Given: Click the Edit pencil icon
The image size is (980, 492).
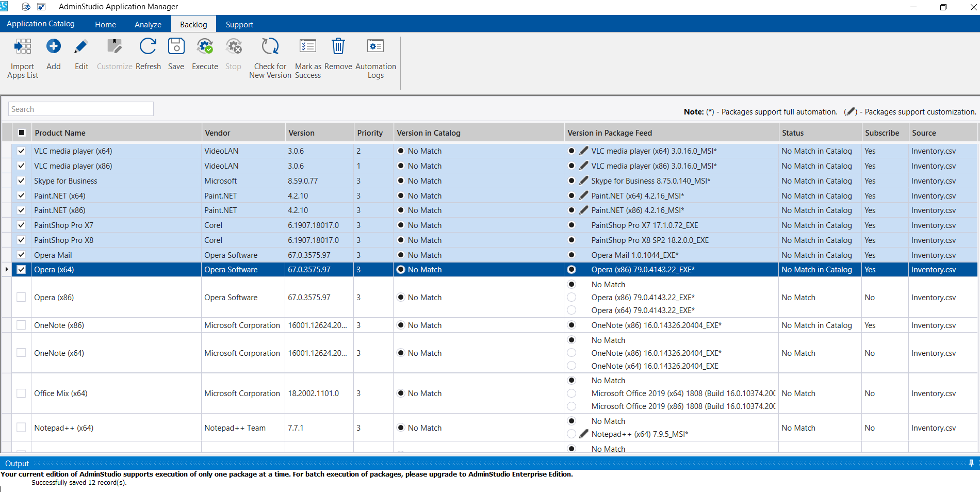Looking at the screenshot, I should point(81,46).
